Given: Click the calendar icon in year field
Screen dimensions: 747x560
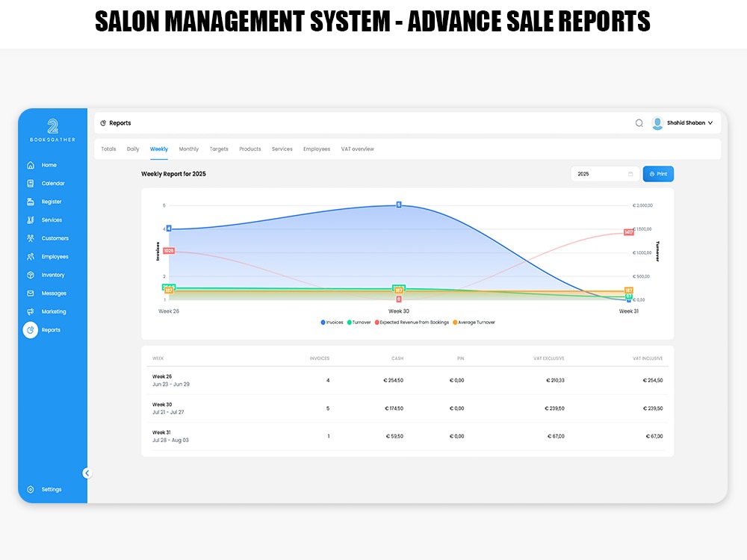Looking at the screenshot, I should click(630, 174).
